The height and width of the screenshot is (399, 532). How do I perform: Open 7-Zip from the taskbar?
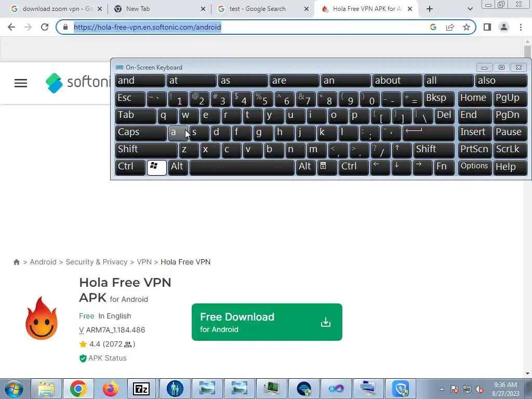pyautogui.click(x=141, y=389)
